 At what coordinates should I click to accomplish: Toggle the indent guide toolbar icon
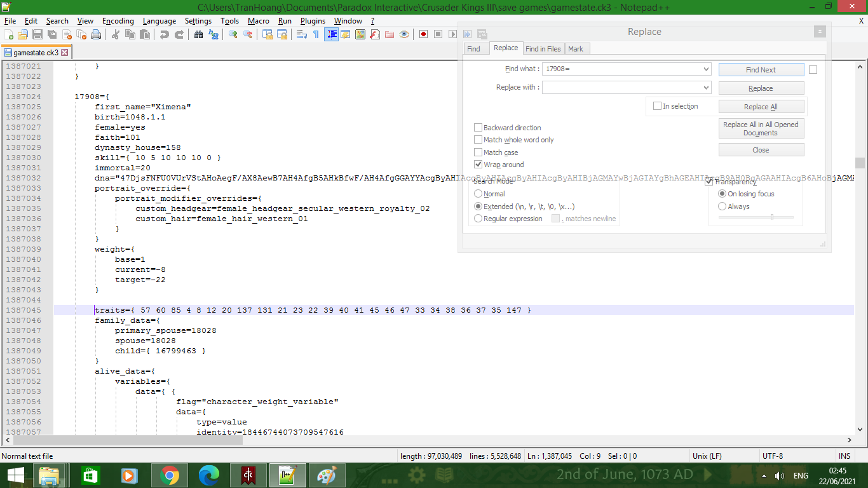pyautogui.click(x=331, y=34)
